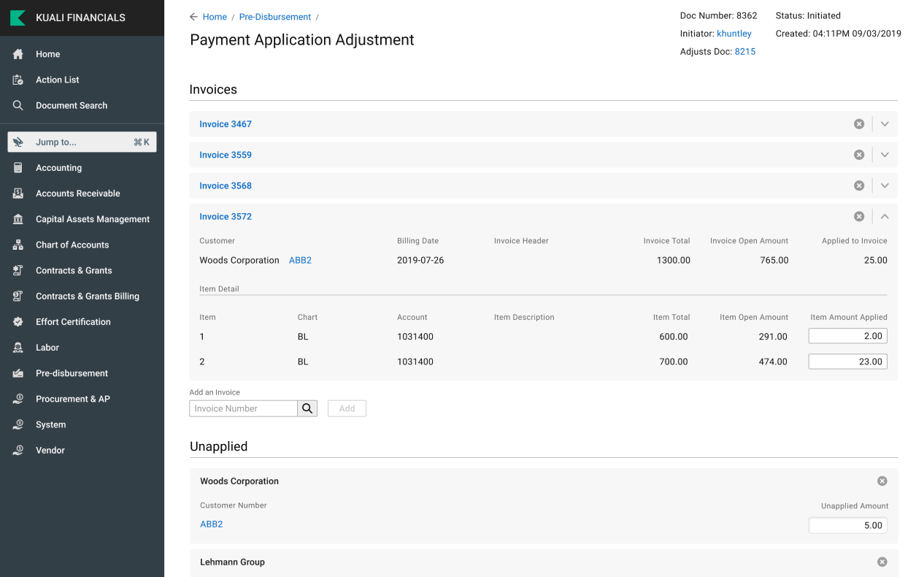Image resolution: width=924 pixels, height=577 pixels.
Task: Click the Jump to rocket icon
Action: (x=18, y=142)
